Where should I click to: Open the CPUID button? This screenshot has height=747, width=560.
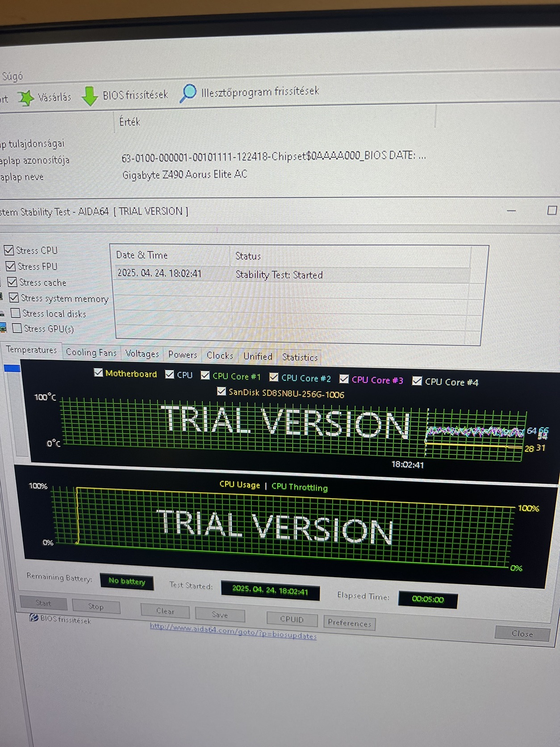pyautogui.click(x=292, y=619)
